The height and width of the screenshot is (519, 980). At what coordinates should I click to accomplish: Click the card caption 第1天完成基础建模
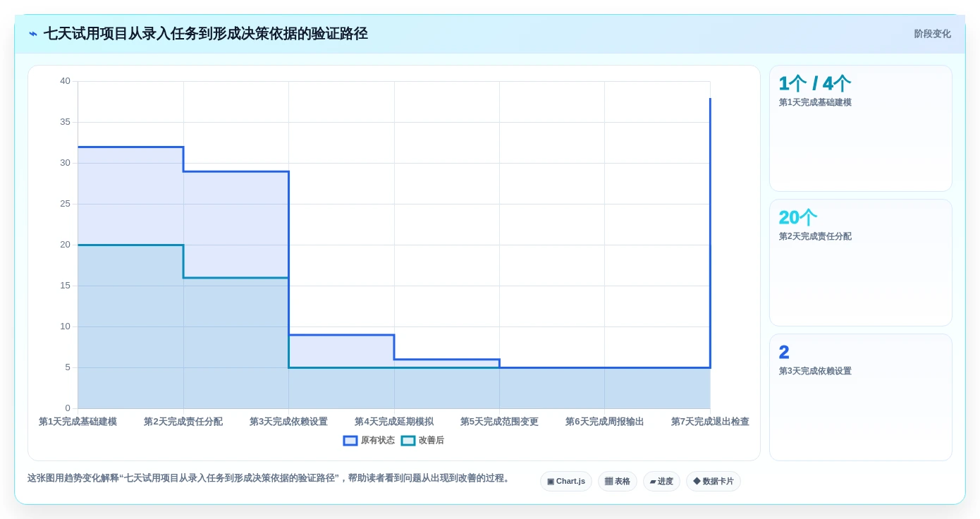(815, 102)
